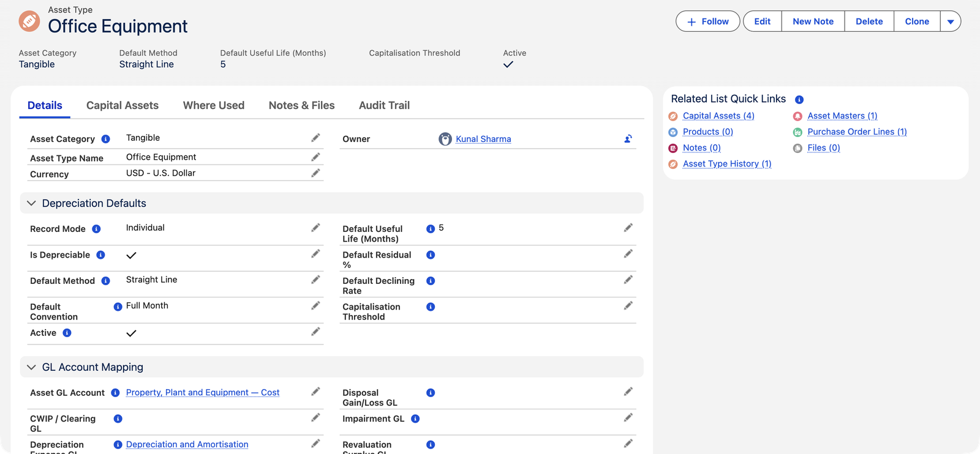Edit Default Useful Life (Months) pencil icon
980x454 pixels.
click(628, 228)
